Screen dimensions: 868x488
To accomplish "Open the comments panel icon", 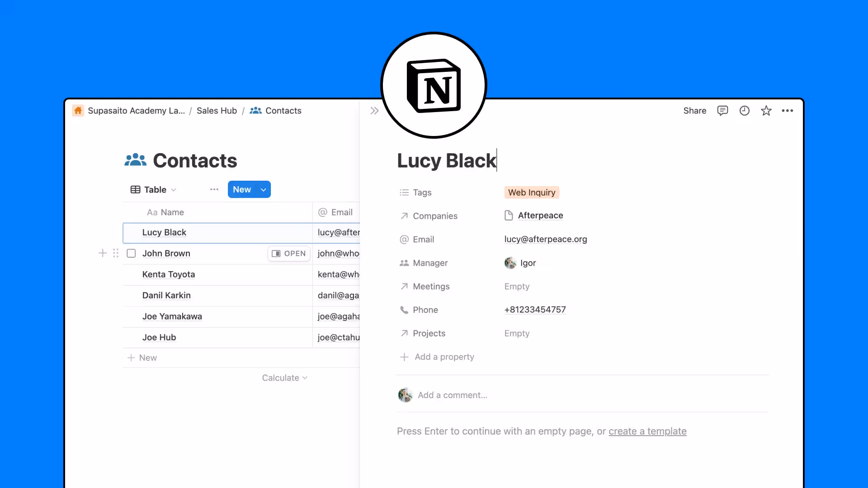I will point(722,111).
